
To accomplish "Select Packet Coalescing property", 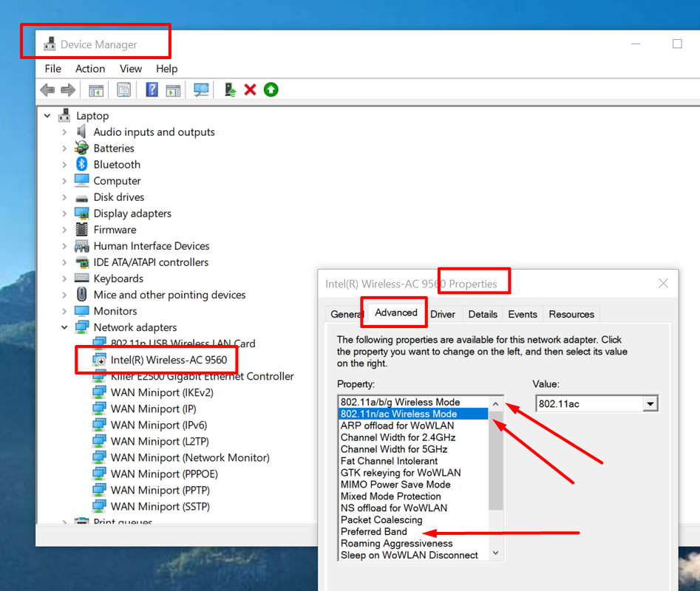I will (x=381, y=519).
